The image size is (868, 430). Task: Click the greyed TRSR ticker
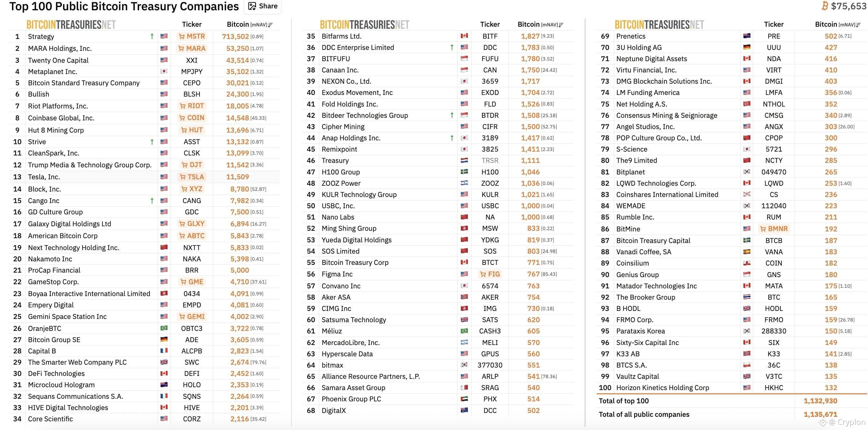[x=490, y=161]
